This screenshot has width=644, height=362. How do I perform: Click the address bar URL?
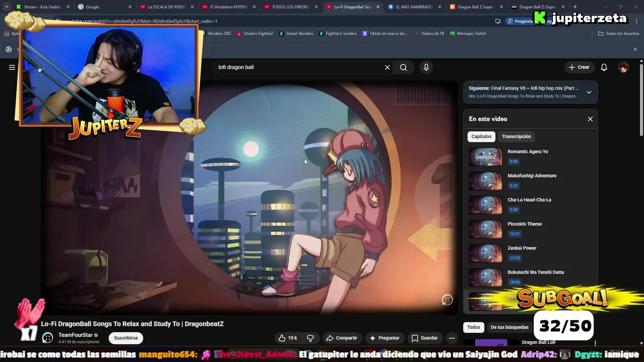click(x=141, y=21)
